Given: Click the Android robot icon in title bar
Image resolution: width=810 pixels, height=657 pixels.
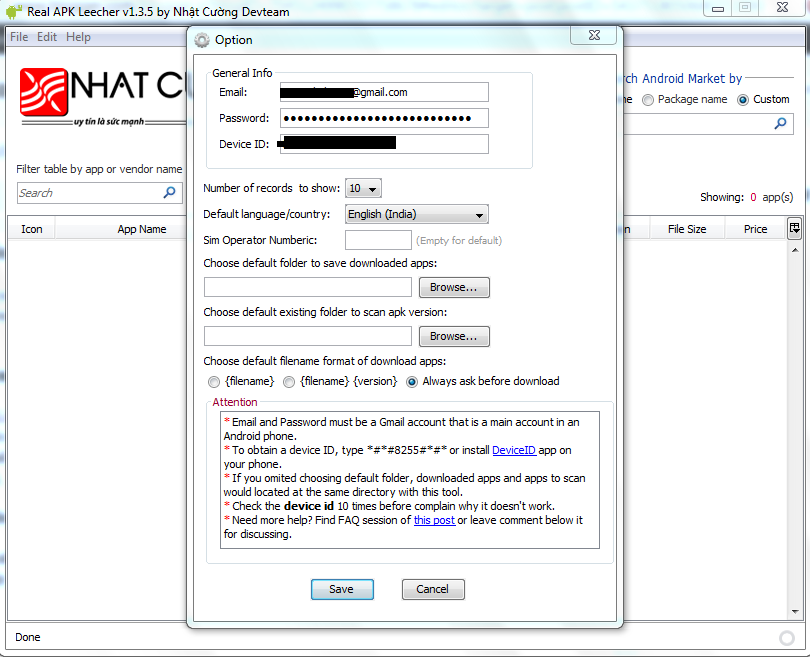Looking at the screenshot, I should (x=13, y=11).
